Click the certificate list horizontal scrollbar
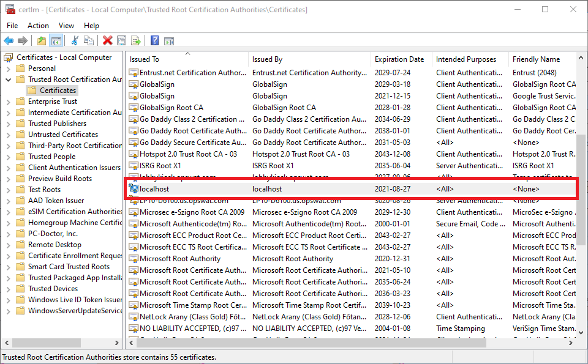This screenshot has height=364, width=588. pos(311,343)
